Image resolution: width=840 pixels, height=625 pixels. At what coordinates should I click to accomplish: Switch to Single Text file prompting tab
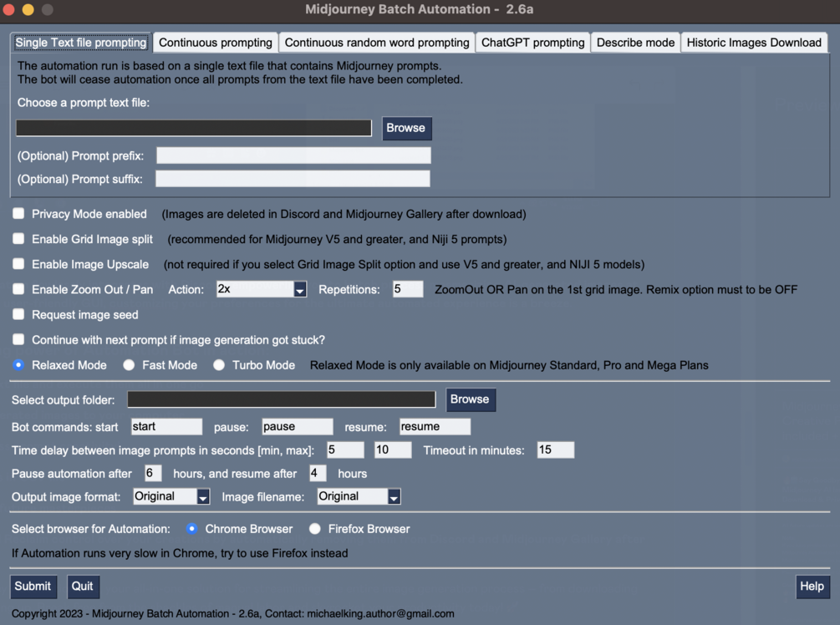tap(81, 43)
